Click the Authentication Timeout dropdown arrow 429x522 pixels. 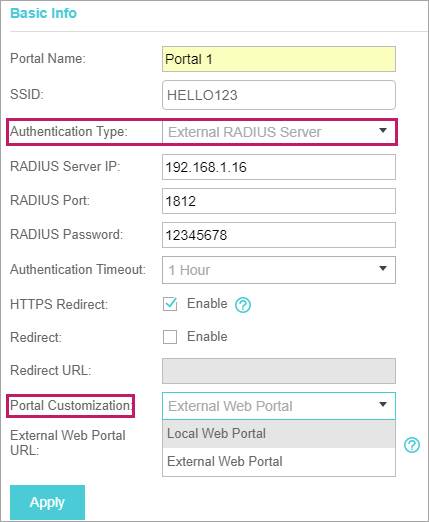click(383, 268)
